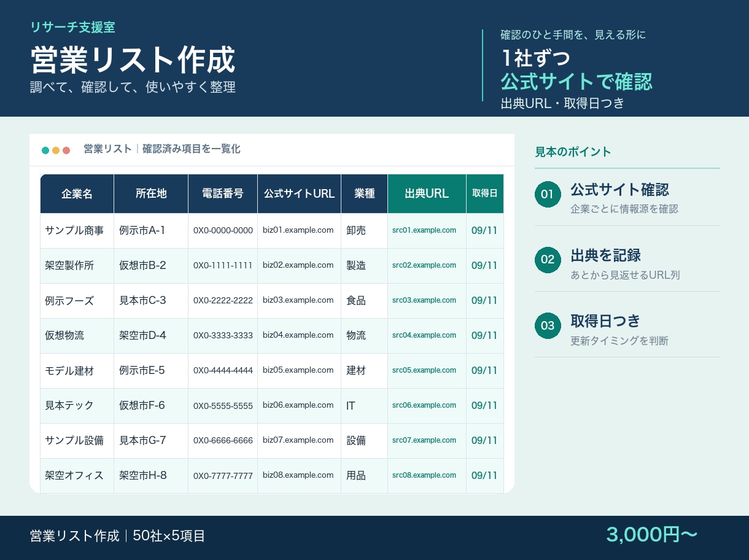Click footer text 50社×5項目
Image resolution: width=749 pixels, height=560 pixels.
169,536
